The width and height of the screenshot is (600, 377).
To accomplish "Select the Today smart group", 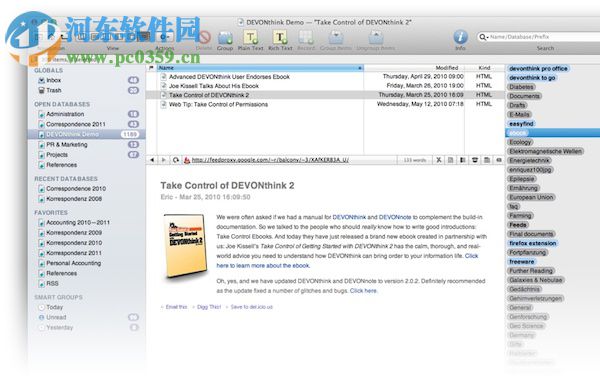I will [54, 307].
